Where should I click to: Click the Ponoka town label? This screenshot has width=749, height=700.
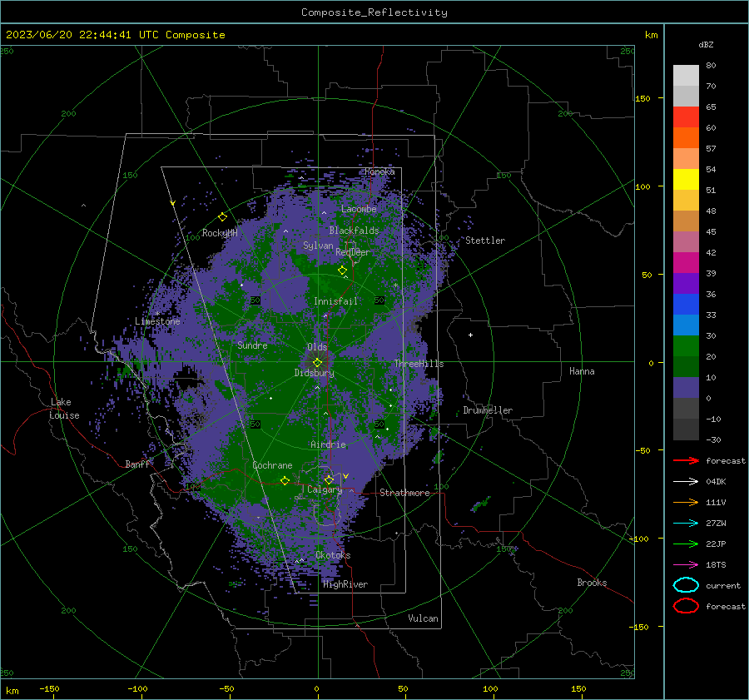[x=379, y=171]
